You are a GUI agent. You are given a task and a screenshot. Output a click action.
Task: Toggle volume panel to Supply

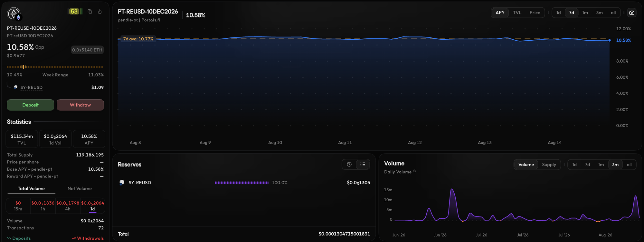click(x=549, y=165)
